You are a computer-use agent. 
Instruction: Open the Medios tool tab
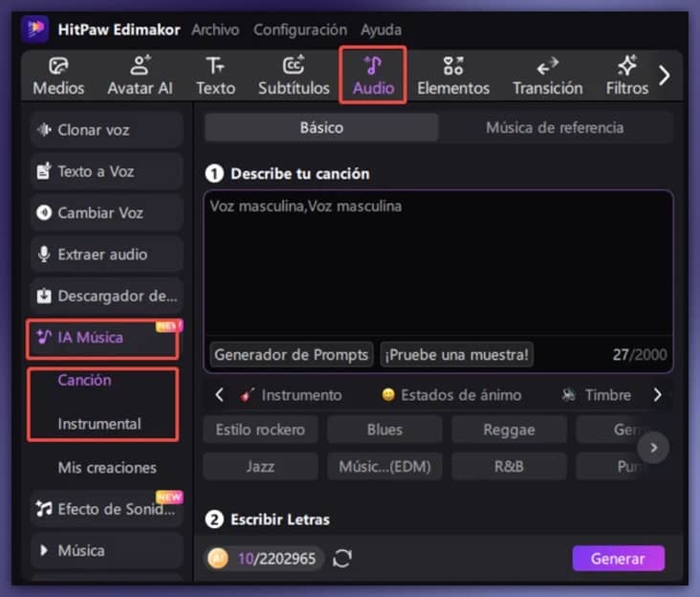[x=58, y=76]
